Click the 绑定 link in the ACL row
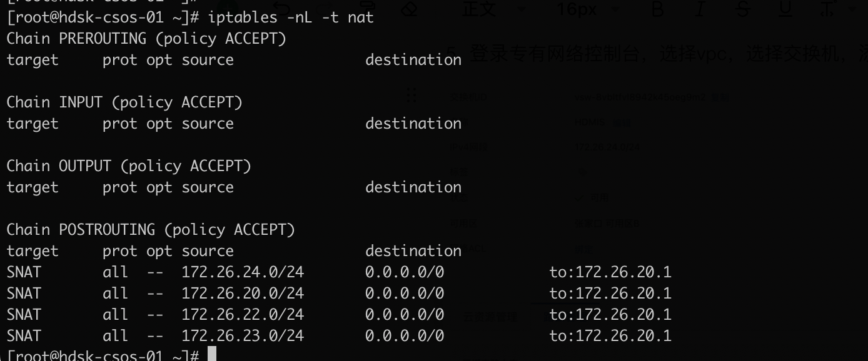This screenshot has height=361, width=868. click(x=583, y=249)
